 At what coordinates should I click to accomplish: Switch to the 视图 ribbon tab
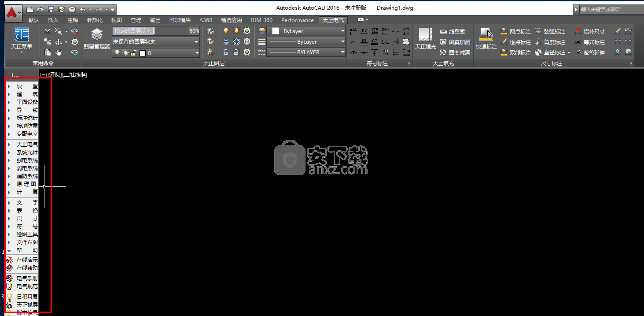117,20
